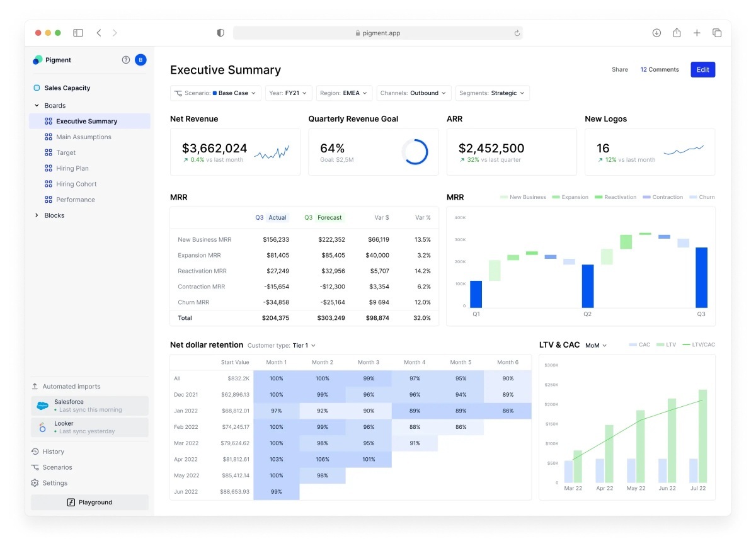Click the pigment.app address bar
Viewport: 756px width, 546px height.
point(378,33)
